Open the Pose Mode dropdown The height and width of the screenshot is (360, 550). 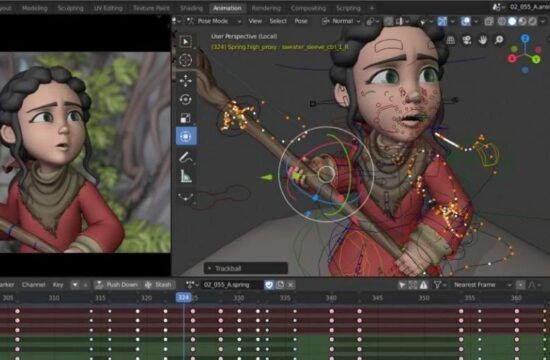(214, 21)
